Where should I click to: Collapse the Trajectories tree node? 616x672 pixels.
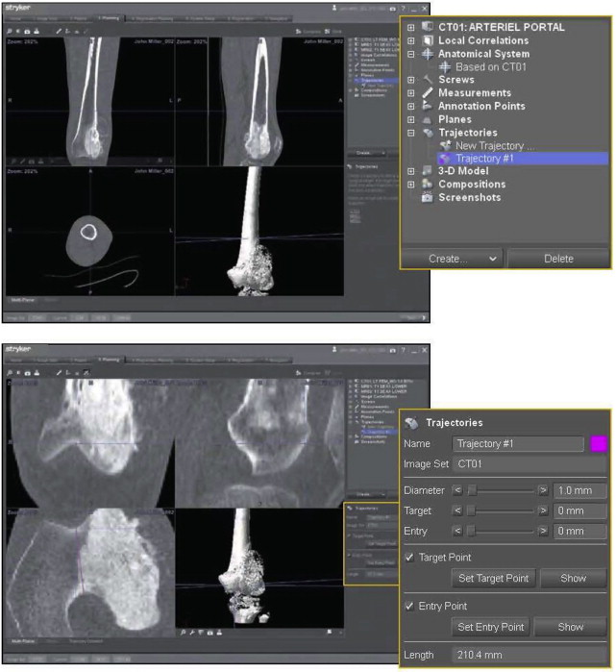click(411, 133)
